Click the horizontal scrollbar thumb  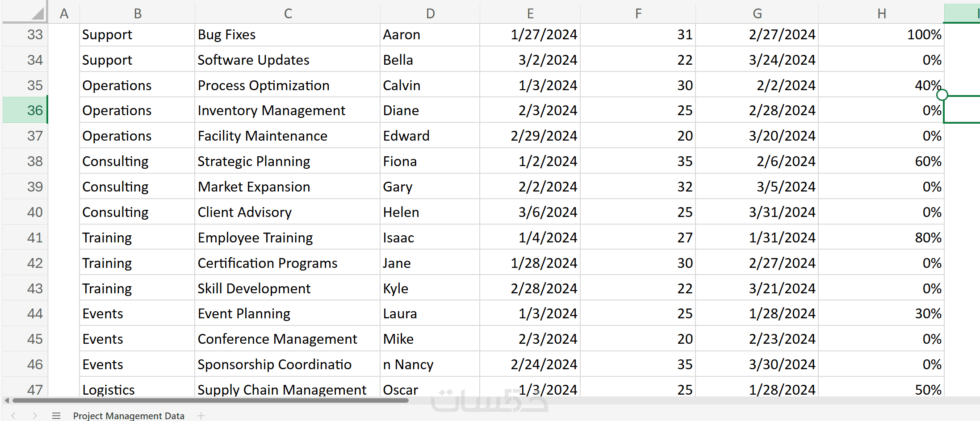210,400
